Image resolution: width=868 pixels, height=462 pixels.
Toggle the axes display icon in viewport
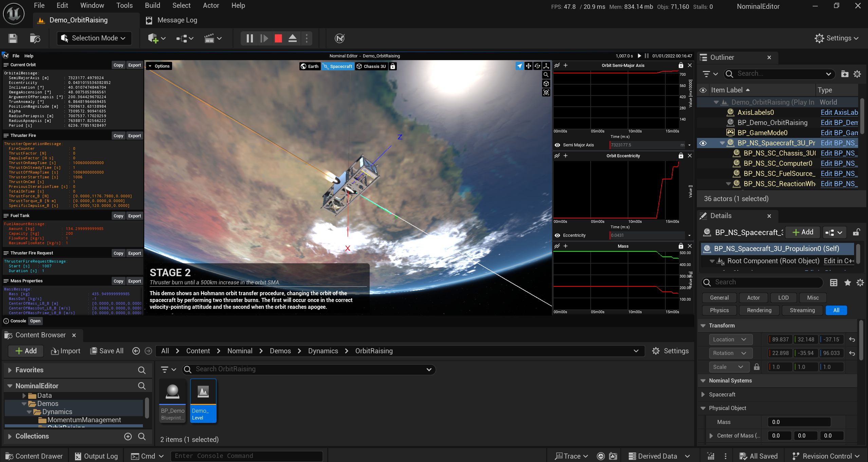tap(546, 66)
